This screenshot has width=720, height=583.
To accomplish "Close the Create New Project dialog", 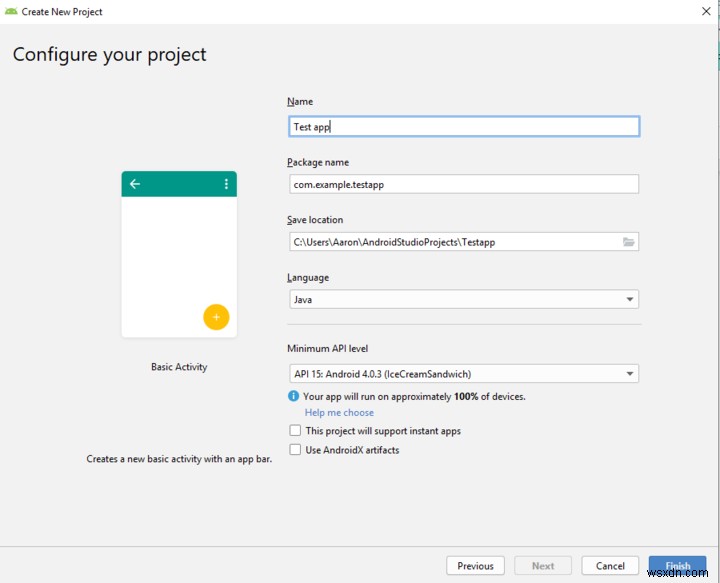I will click(x=706, y=12).
